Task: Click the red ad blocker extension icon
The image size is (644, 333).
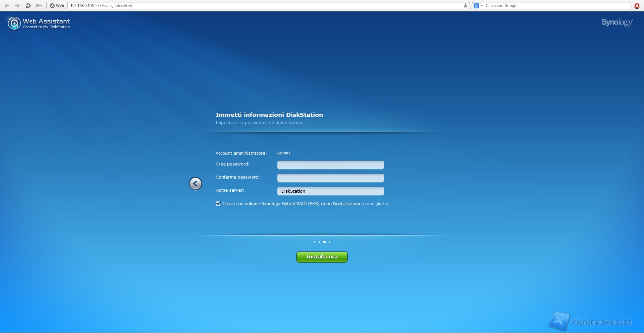Action: tap(637, 6)
